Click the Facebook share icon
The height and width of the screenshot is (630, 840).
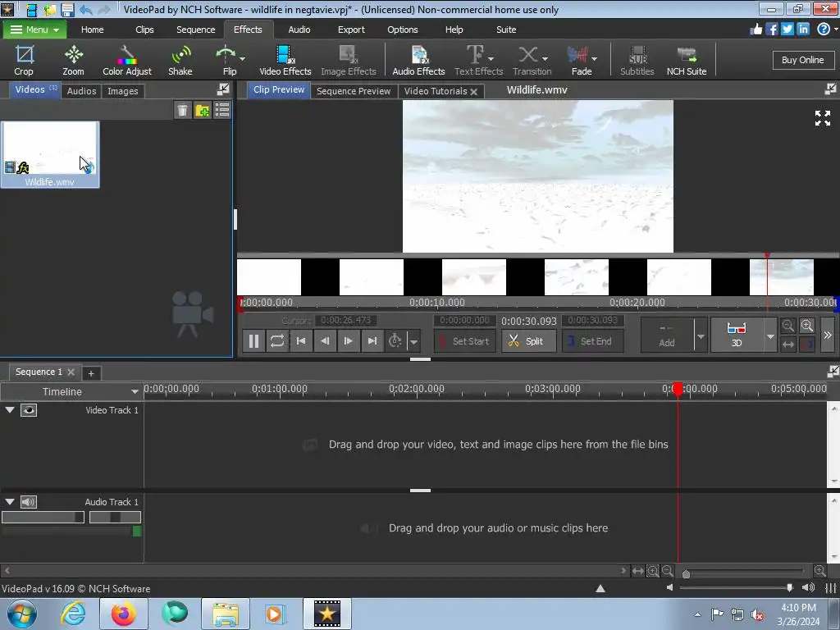[771, 29]
